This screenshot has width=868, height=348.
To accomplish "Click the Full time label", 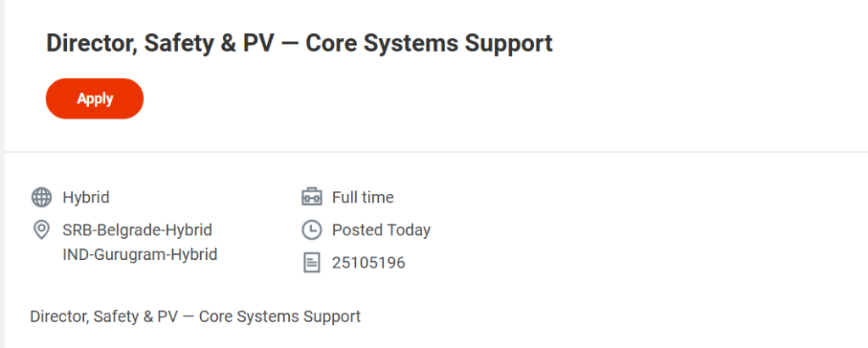I will [363, 198].
